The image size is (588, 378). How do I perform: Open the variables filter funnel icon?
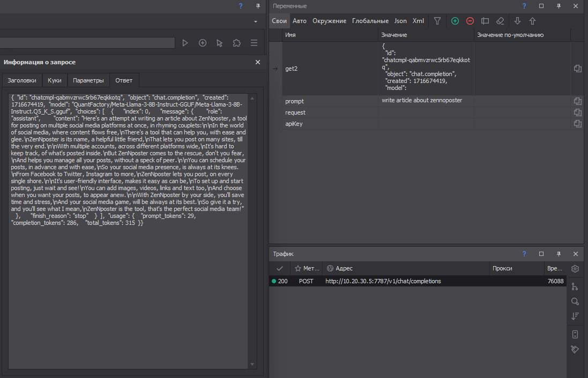[x=437, y=21]
